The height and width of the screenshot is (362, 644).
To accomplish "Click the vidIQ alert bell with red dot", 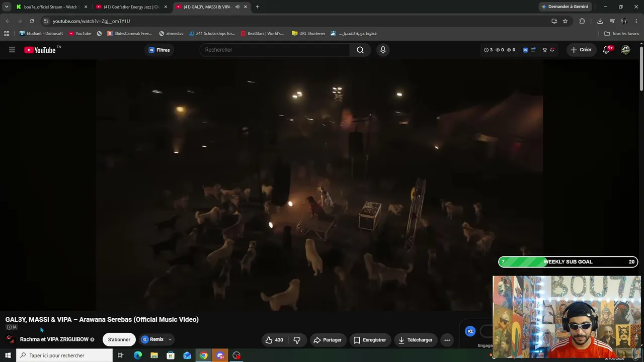I will click(x=552, y=50).
